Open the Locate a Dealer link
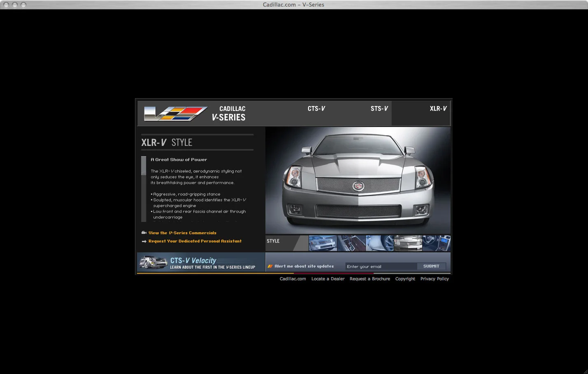This screenshot has width=588, height=374. tap(328, 279)
